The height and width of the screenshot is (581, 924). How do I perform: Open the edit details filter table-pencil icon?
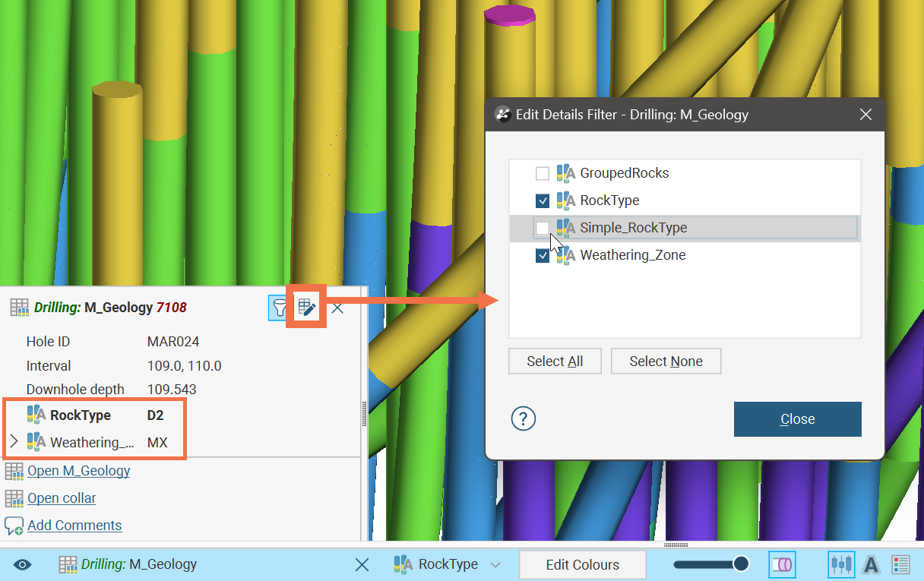(x=306, y=308)
